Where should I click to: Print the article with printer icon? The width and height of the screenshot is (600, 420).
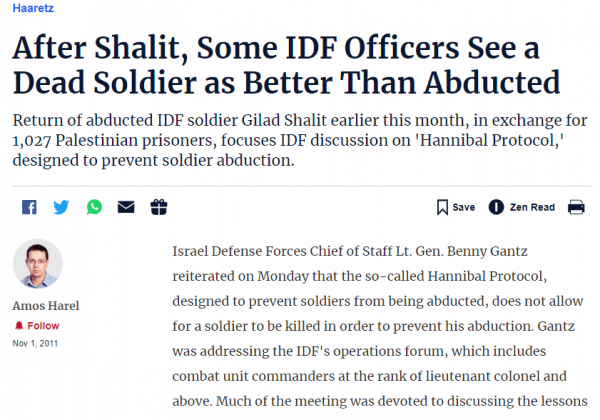click(576, 207)
